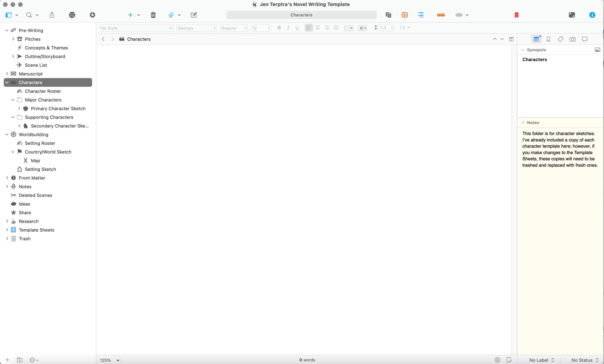Click the Quick Reference edit icon
Image resolution: width=604 pixels, height=364 pixels.
coord(194,15)
